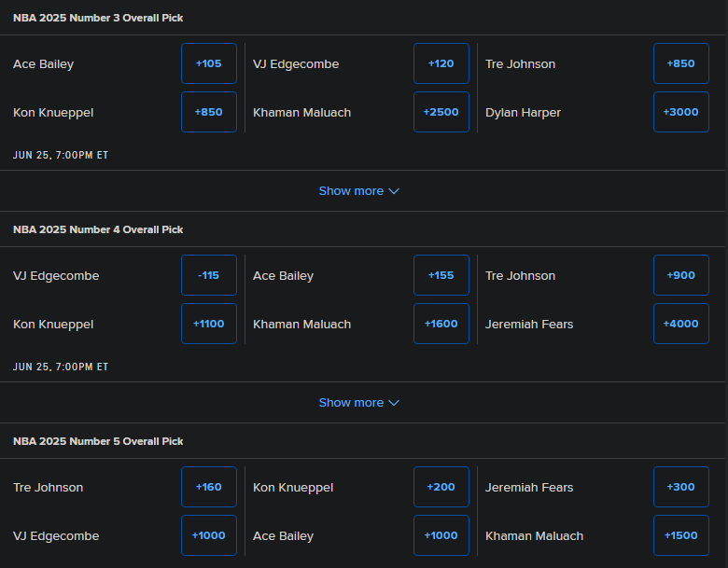The width and height of the screenshot is (728, 568).
Task: Choose Dylan Harper +3000 odds
Action: (681, 112)
